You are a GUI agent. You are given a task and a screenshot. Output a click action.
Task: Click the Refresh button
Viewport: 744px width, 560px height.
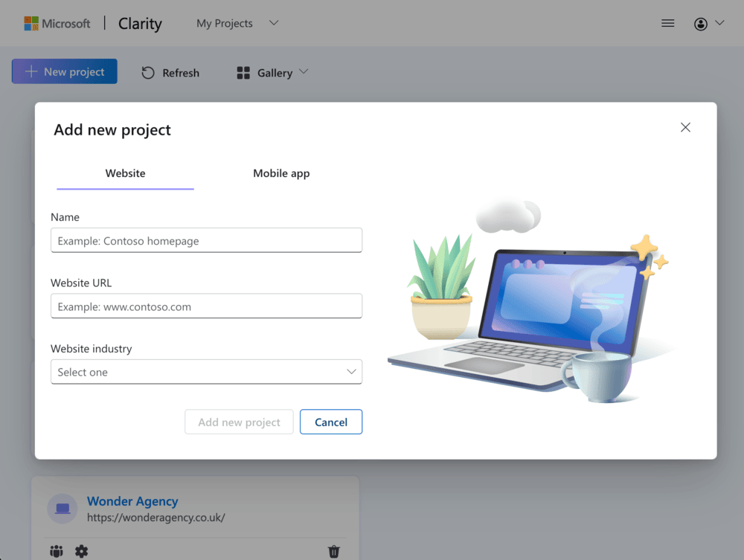pyautogui.click(x=171, y=73)
